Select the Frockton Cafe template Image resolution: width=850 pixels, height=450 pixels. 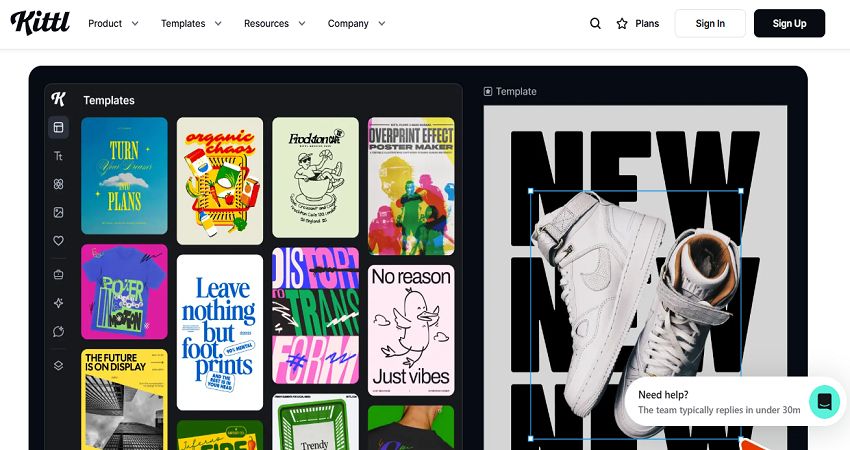coord(315,177)
